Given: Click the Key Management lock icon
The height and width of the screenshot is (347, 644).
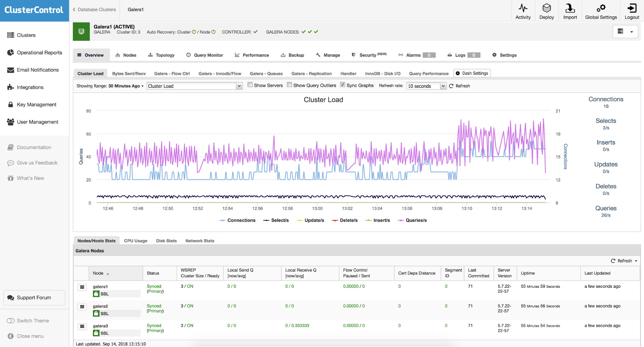Looking at the screenshot, I should click(x=11, y=105).
